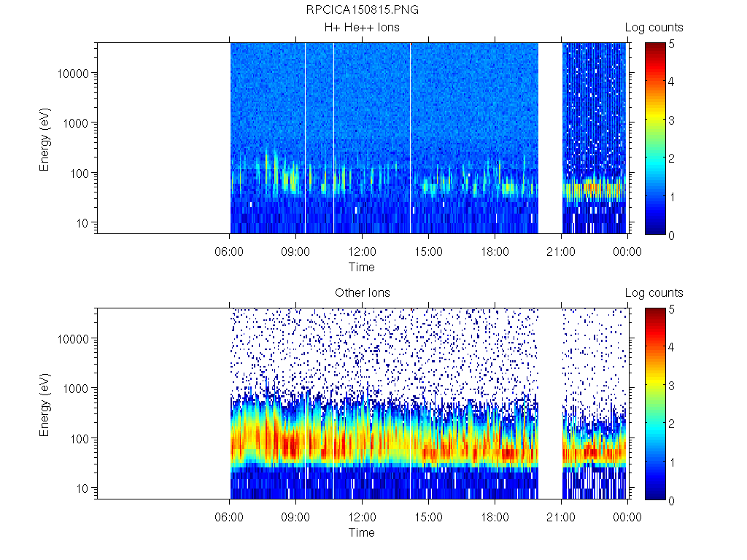
Task: Click the 10000 energy tick on Other Ions plot
Action: (x=73, y=339)
